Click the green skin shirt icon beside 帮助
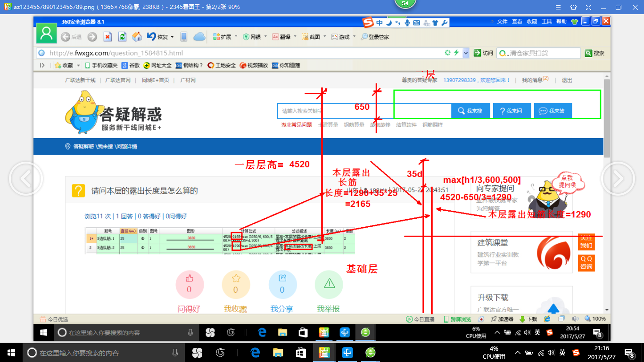Viewport: 644px width, 362px height. (x=574, y=22)
